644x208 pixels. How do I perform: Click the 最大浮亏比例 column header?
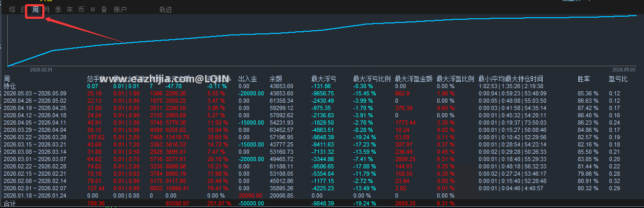372,79
